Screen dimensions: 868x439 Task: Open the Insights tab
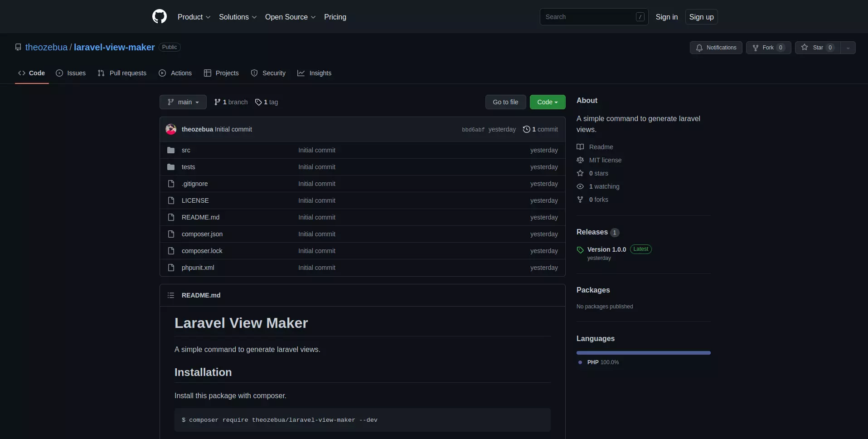314,73
